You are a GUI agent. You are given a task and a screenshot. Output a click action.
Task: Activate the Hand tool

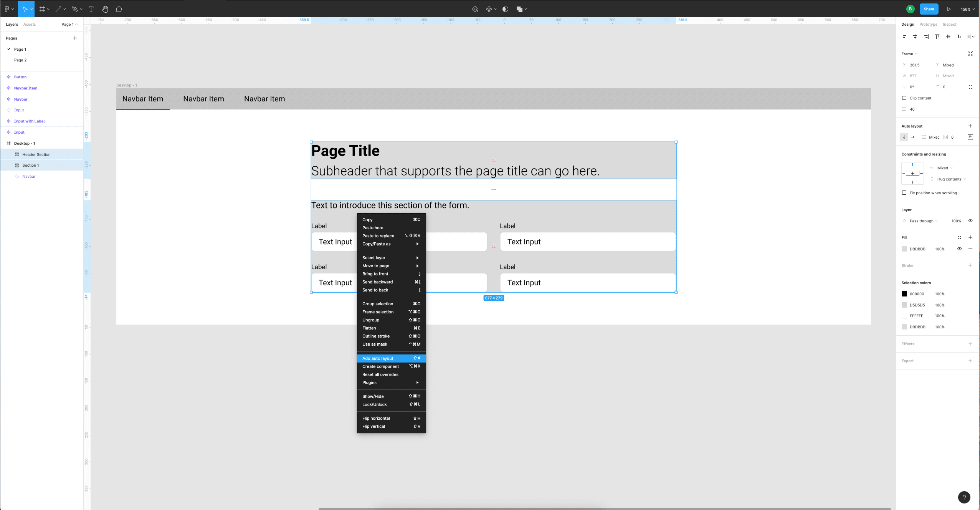click(x=105, y=9)
